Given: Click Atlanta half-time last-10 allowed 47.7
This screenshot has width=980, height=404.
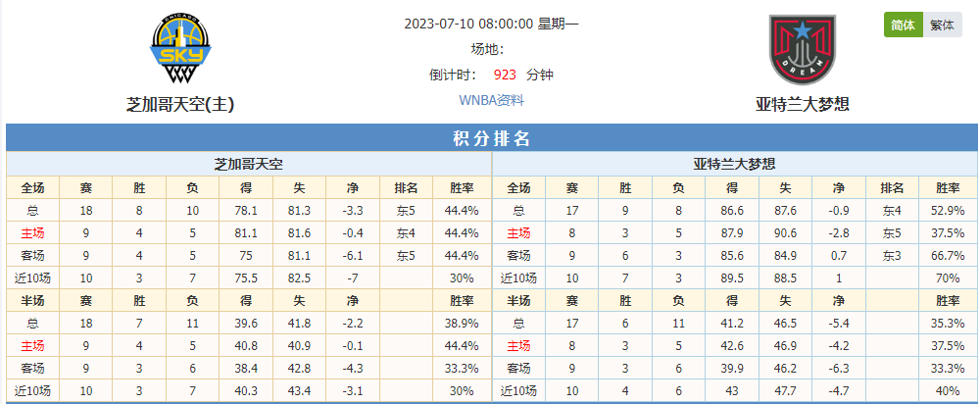Looking at the screenshot, I should 785,390.
